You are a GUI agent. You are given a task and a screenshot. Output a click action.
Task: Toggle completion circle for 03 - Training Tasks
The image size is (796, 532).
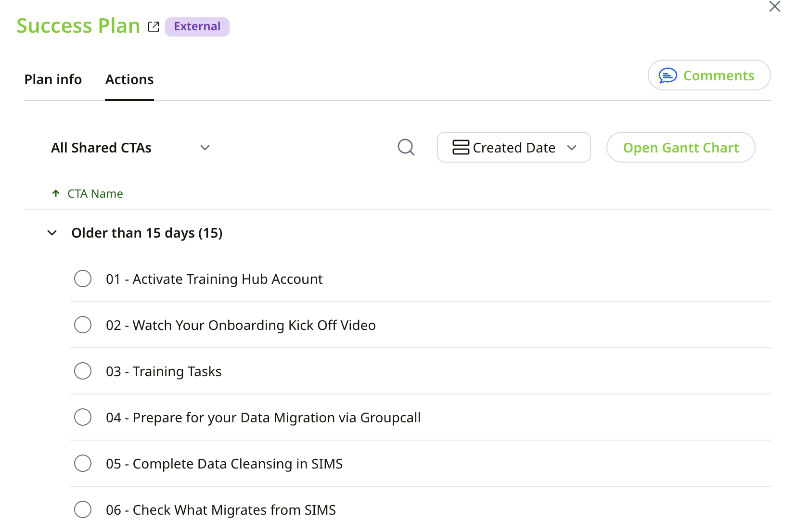[x=83, y=371]
